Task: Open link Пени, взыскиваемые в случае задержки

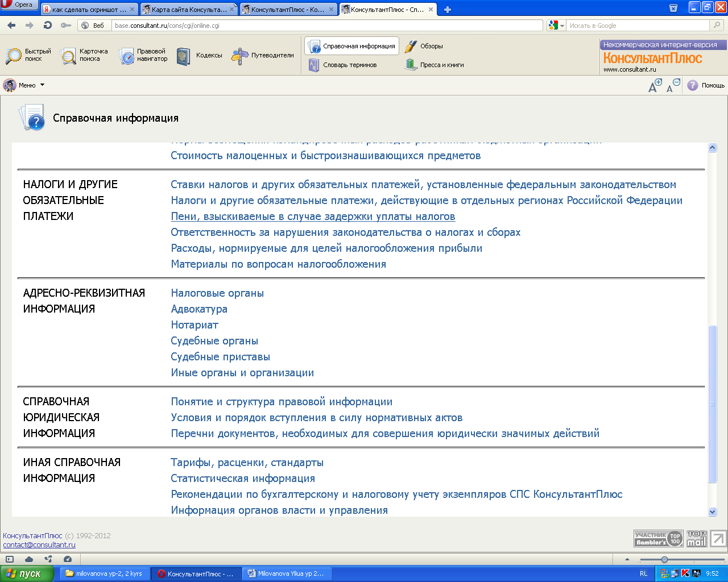Action: 313,217
